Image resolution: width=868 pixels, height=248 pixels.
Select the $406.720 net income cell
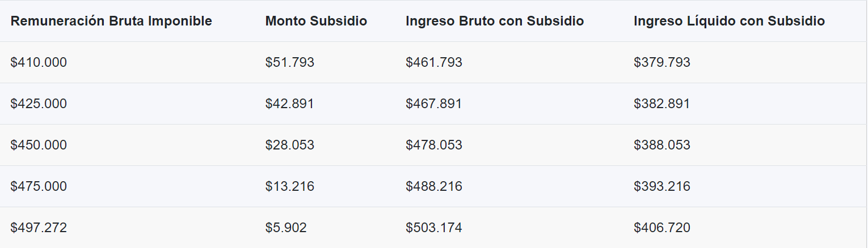662,228
